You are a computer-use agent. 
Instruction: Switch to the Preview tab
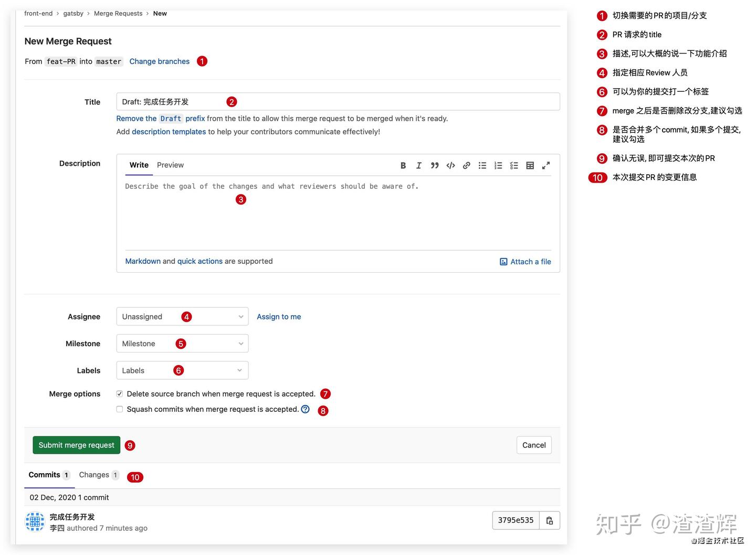(x=170, y=165)
